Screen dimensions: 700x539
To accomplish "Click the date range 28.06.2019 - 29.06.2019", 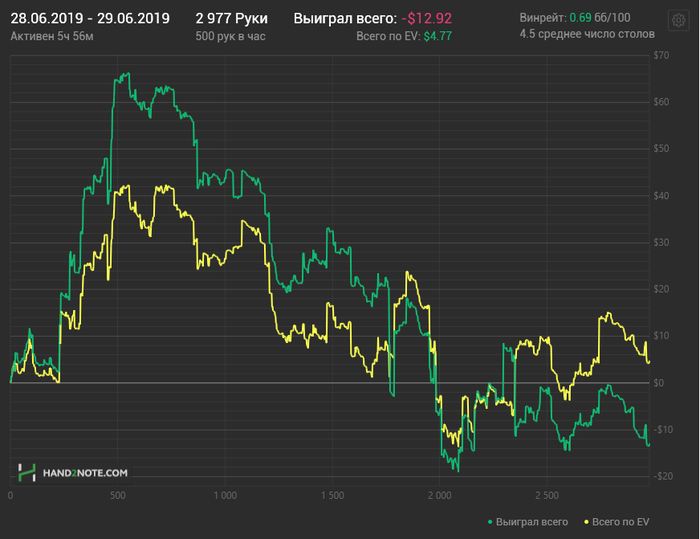I will [x=90, y=18].
